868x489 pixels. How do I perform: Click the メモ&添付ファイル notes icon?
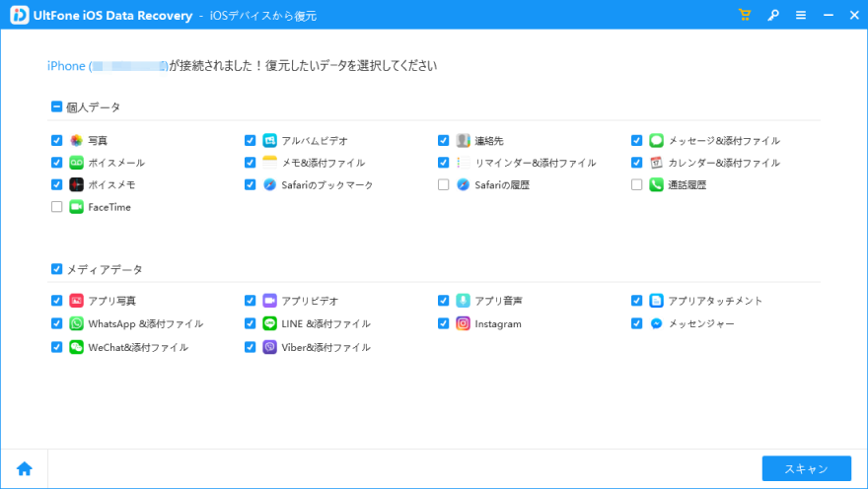click(x=269, y=163)
